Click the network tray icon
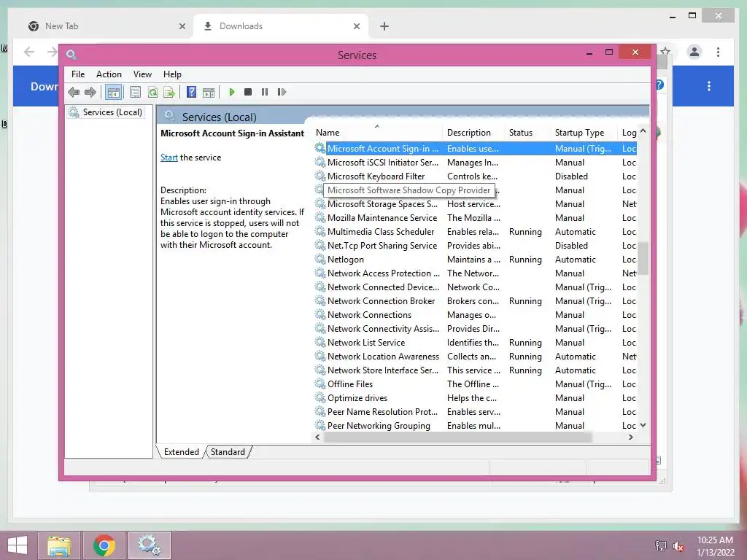747x560 pixels. 661,546
